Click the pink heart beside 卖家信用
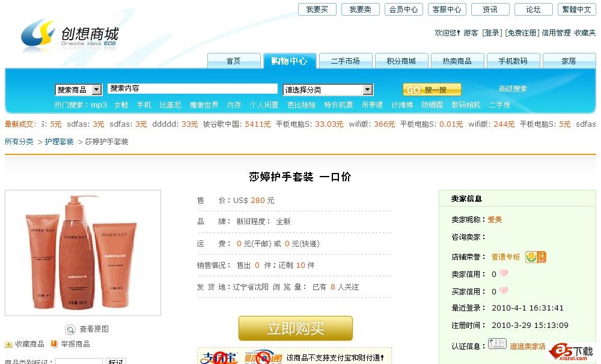Screen dimensions: 601x364 click(504, 273)
